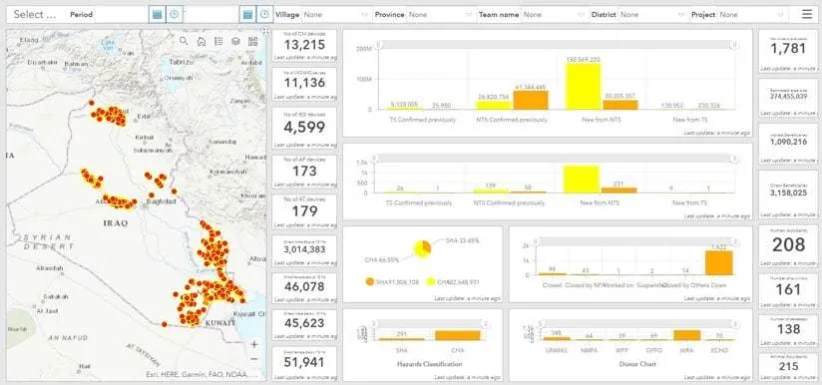
Task: Open the Province filter dropdown
Action: coord(441,15)
